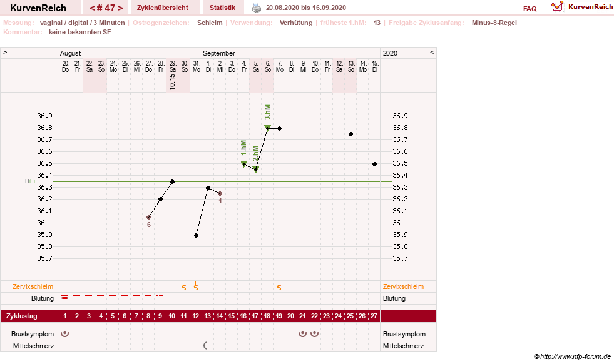614x364 pixels.
Task: Click the Verhütung usage value
Action: pyautogui.click(x=296, y=23)
